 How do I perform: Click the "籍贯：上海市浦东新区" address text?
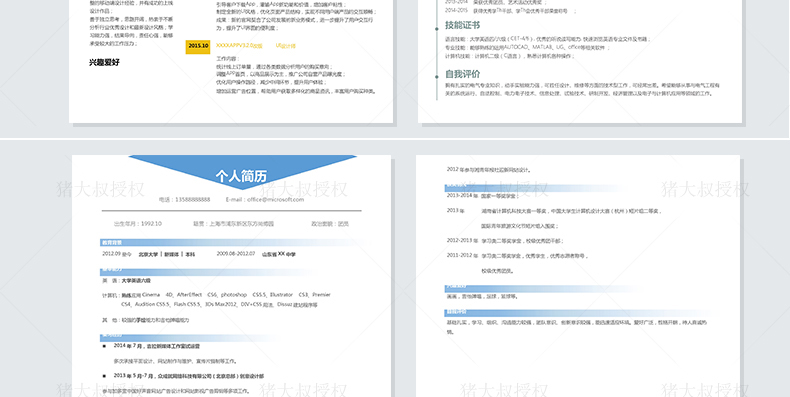pos(234,223)
